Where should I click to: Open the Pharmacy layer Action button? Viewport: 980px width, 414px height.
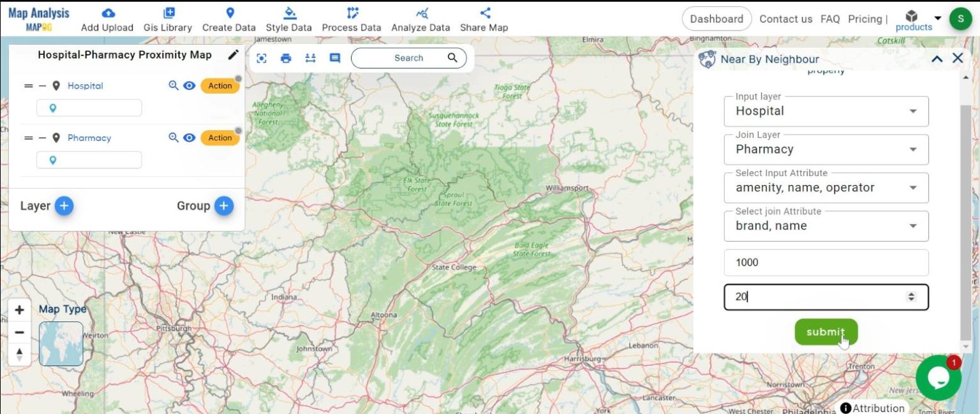point(220,138)
